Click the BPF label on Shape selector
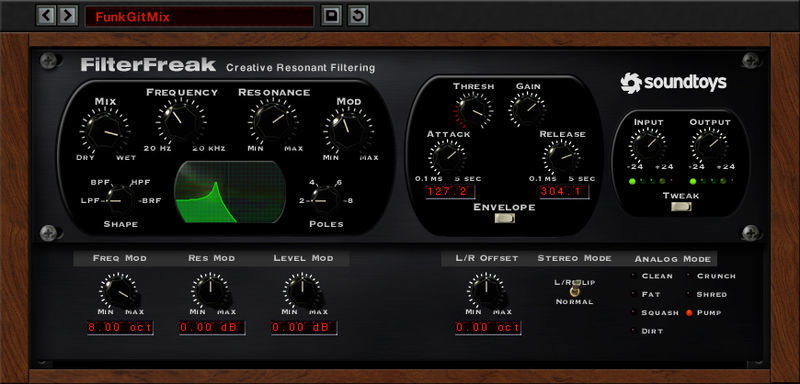 click(99, 183)
